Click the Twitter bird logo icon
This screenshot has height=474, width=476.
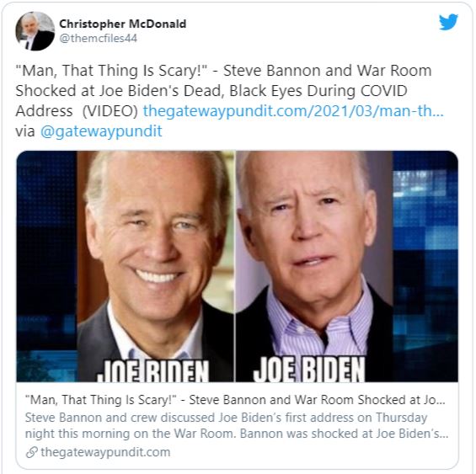click(x=448, y=22)
